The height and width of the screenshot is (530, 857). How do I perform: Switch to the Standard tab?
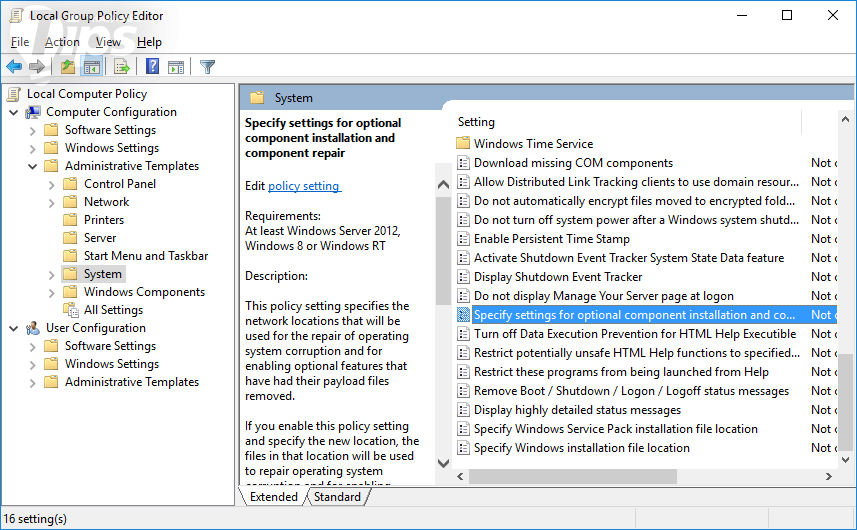(x=337, y=497)
